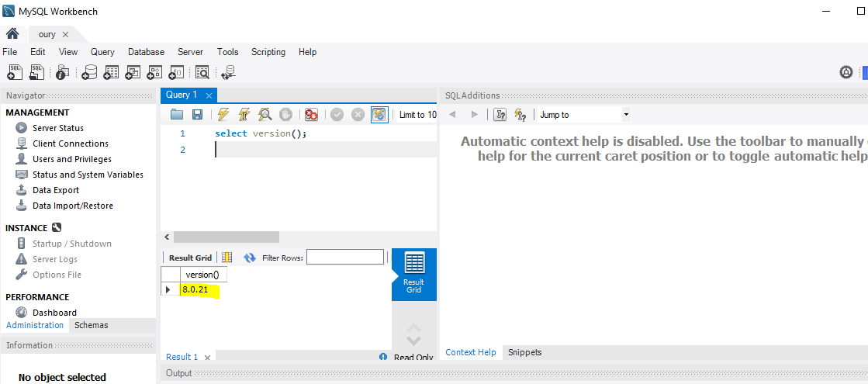Open the Scripting menu
Screen dimensions: 868x384
[268, 52]
